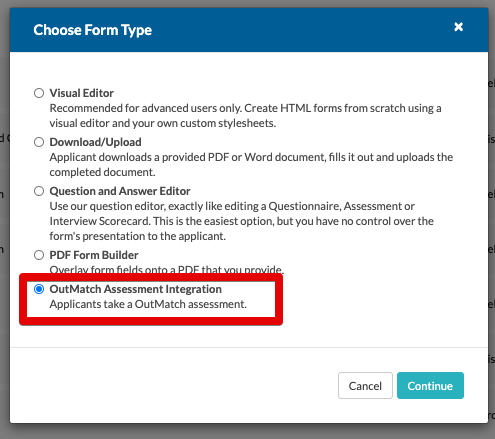Pick the Question and Answer Editor radio button
Image resolution: width=495 pixels, height=439 pixels.
[x=39, y=191]
